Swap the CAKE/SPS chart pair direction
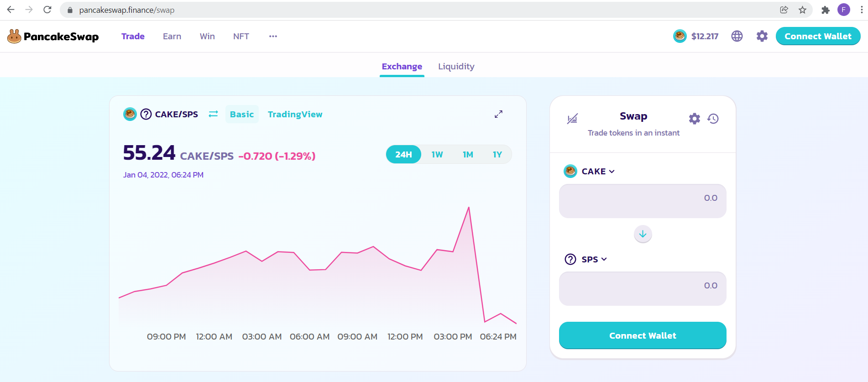This screenshot has height=382, width=868. (213, 114)
